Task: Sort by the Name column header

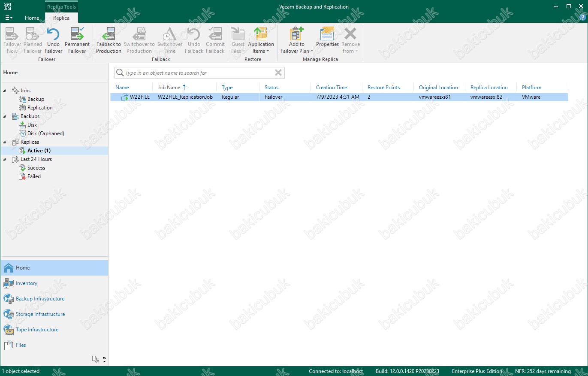Action: [122, 88]
